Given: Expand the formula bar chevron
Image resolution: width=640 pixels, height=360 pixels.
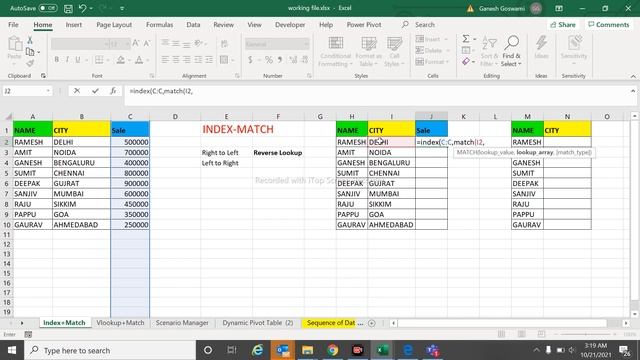Looking at the screenshot, I should (x=633, y=91).
